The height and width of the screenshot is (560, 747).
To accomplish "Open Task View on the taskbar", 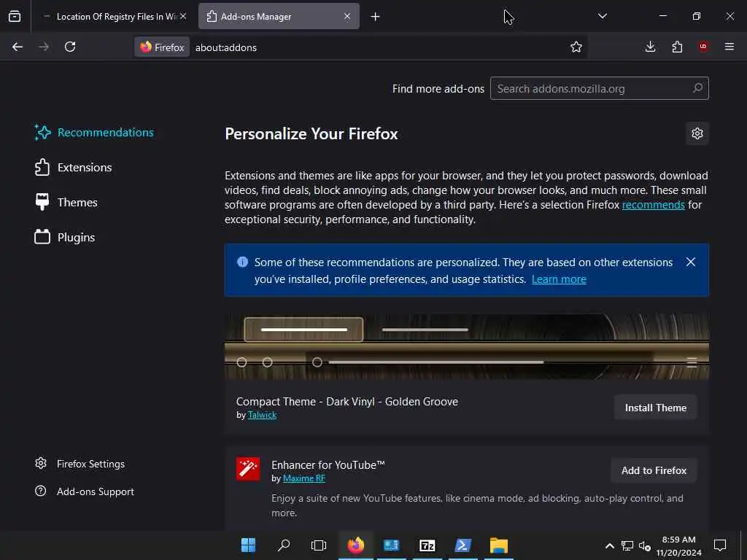I will click(319, 545).
